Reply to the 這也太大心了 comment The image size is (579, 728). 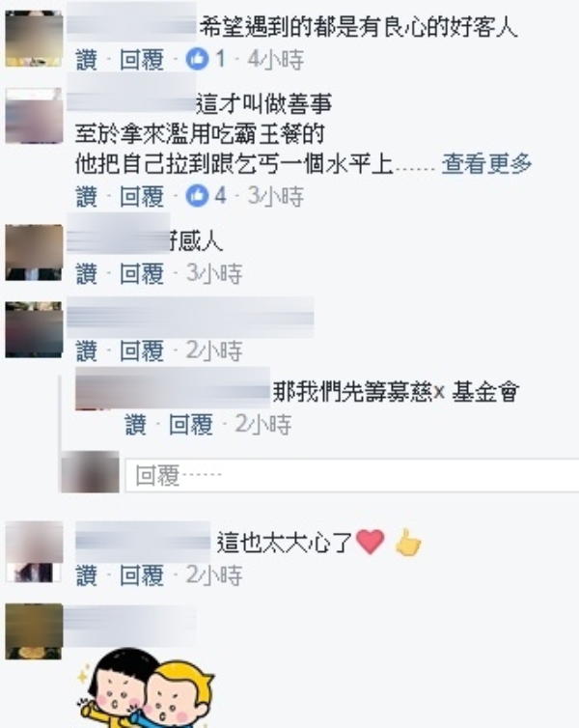click(142, 575)
